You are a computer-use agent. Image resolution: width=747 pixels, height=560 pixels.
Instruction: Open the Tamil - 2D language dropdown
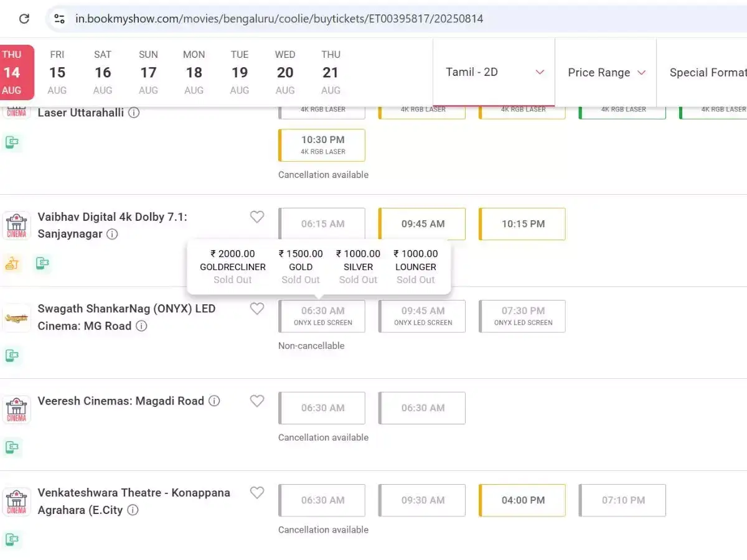494,72
